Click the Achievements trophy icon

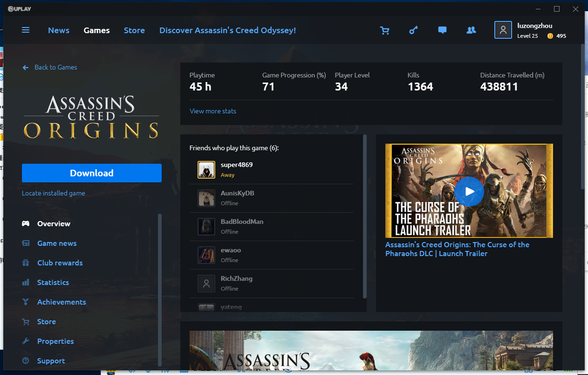tap(26, 302)
